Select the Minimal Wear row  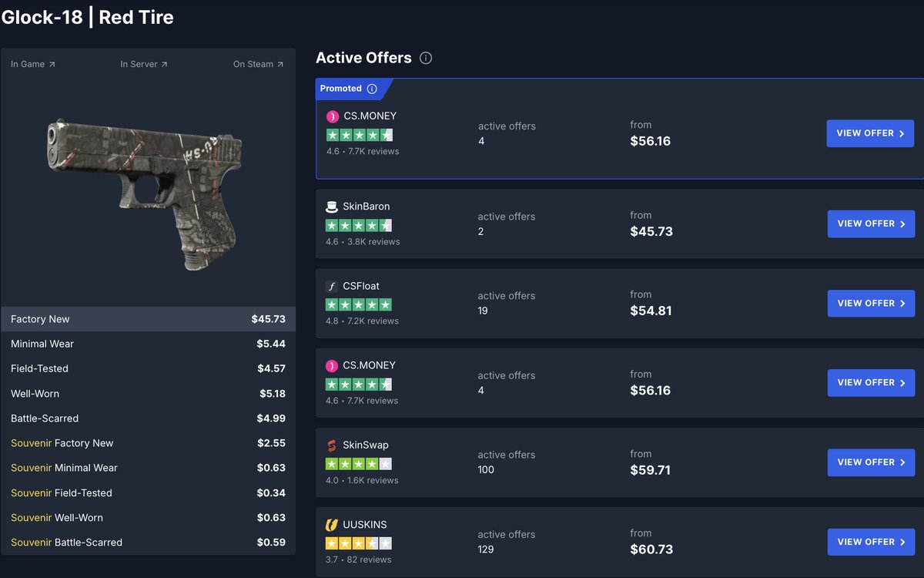click(148, 344)
